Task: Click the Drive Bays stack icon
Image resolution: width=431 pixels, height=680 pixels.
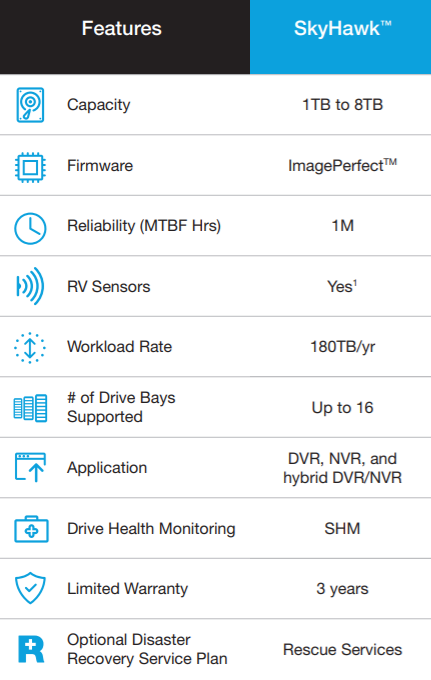Action: (x=30, y=408)
